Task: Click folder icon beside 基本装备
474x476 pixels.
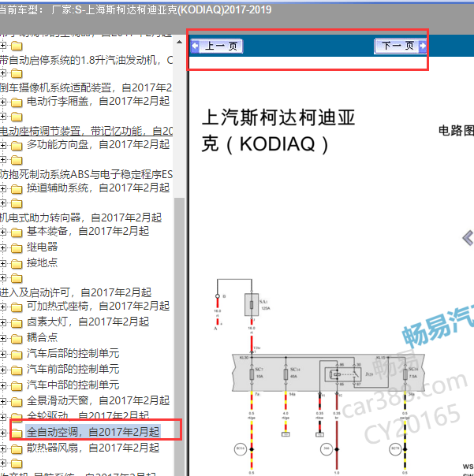Action: click(17, 232)
